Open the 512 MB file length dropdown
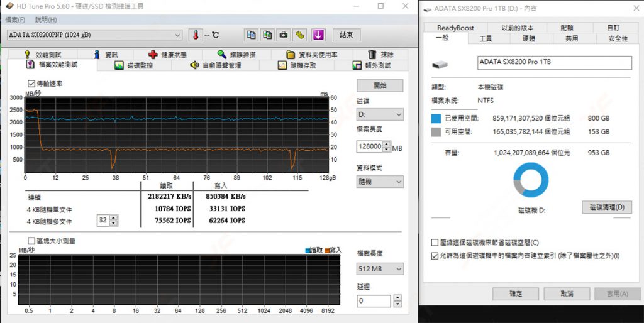The width and height of the screenshot is (644, 323). 380,269
